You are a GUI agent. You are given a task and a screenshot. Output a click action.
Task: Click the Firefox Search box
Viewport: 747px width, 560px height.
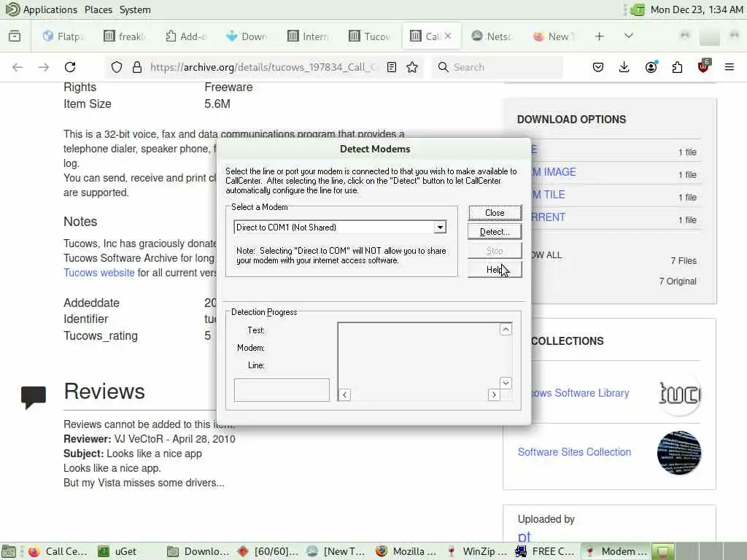click(497, 67)
